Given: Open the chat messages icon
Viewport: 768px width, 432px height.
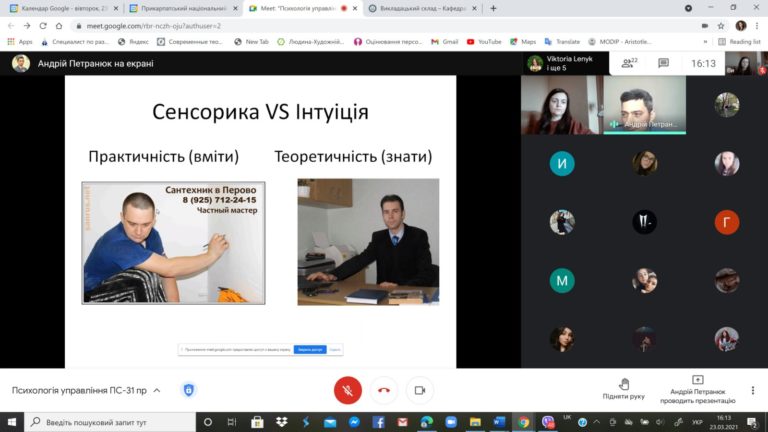Looking at the screenshot, I should 663,63.
